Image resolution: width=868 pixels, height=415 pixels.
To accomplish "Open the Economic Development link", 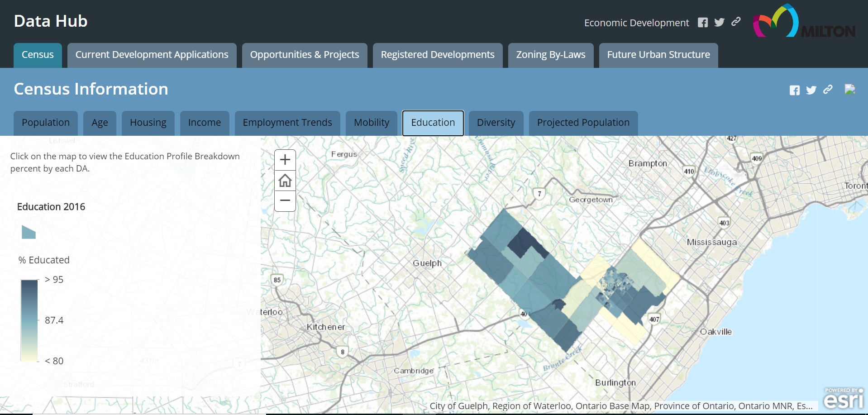I will 636,23.
